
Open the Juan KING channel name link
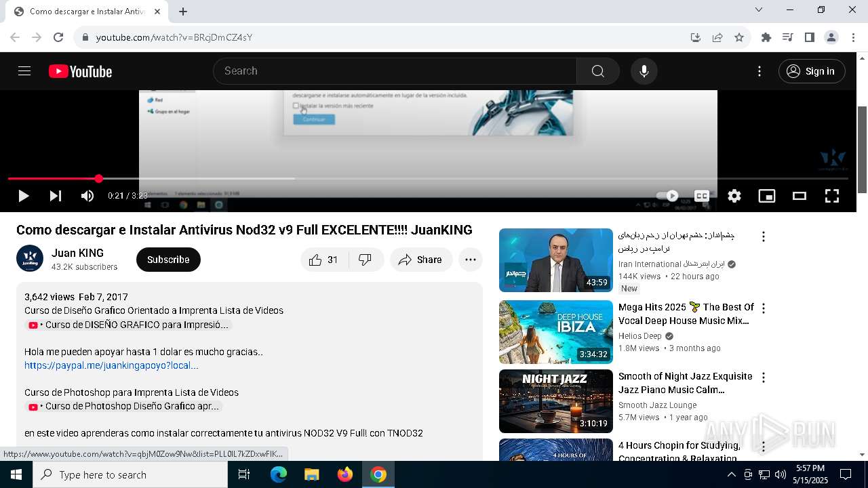[x=77, y=253]
